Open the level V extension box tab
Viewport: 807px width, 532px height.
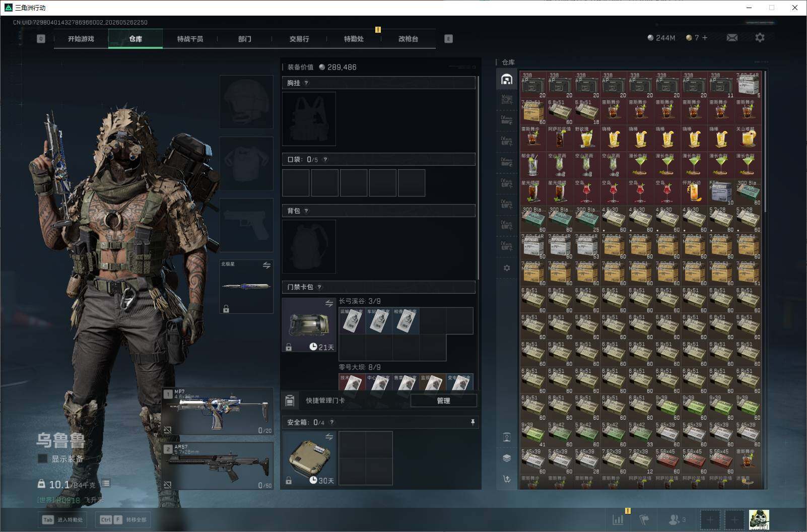[x=507, y=100]
